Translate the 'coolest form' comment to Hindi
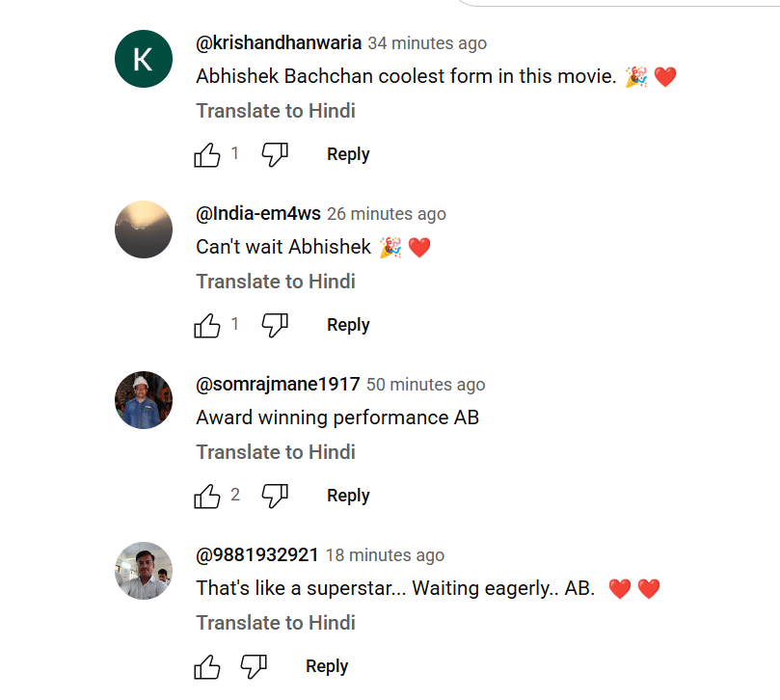Screen dimensions: 780x700 276,111
